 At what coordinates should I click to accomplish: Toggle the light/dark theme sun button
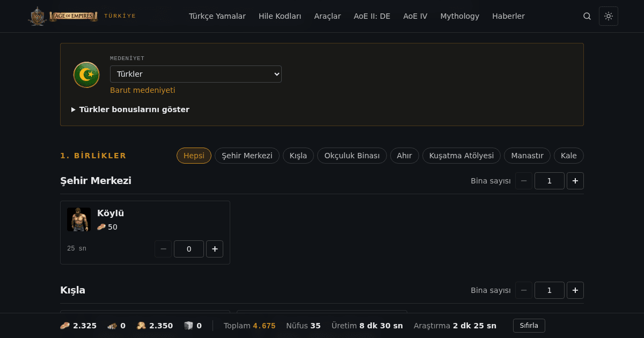pos(609,16)
